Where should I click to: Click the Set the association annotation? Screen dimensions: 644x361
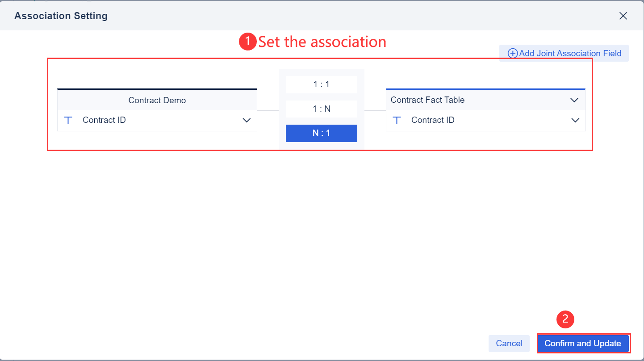322,42
